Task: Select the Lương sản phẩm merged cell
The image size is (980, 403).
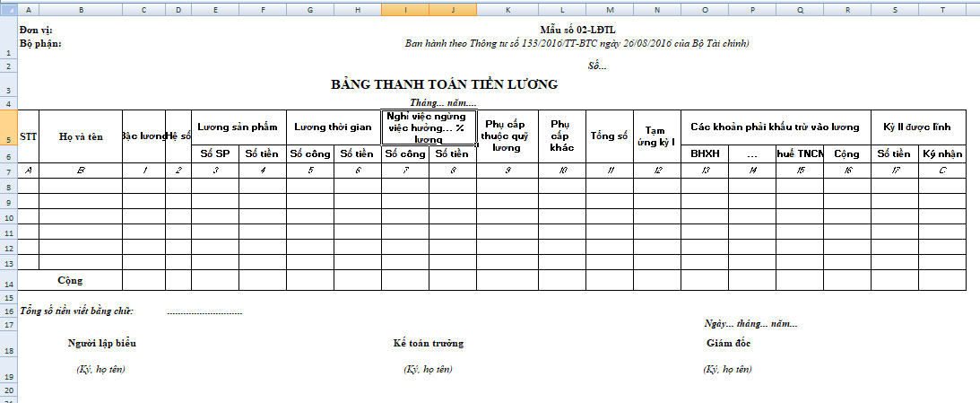Action: pyautogui.click(x=238, y=127)
